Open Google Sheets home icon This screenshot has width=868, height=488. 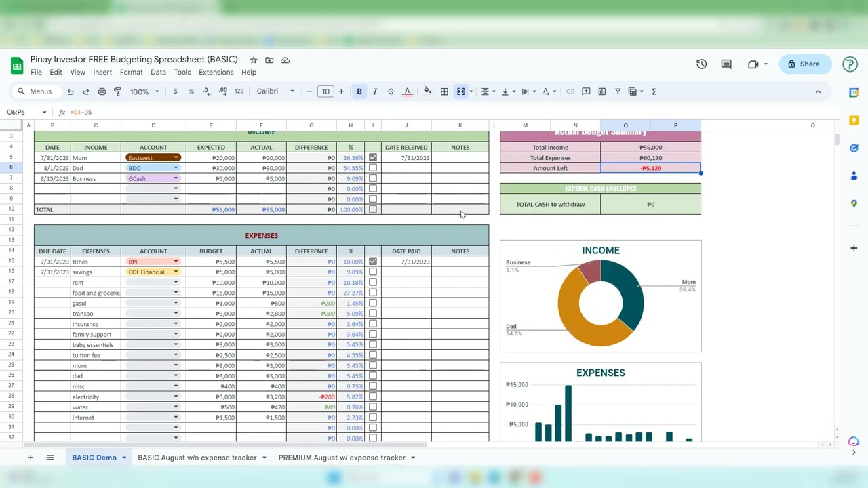point(17,65)
